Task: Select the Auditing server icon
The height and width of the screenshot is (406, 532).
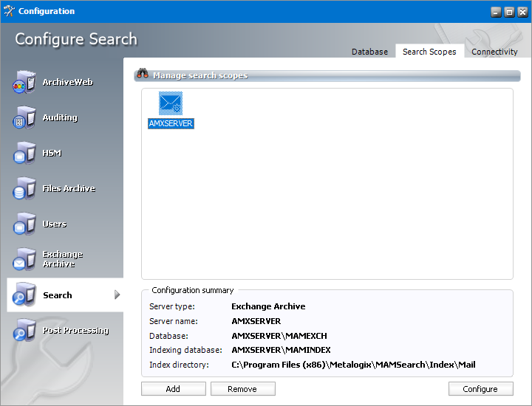Action: 24,117
